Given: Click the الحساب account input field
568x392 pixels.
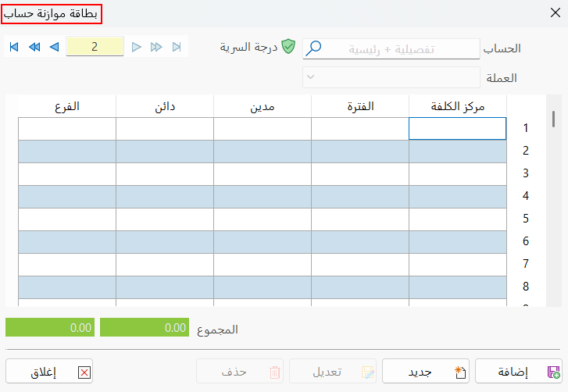Looking at the screenshot, I should [391, 48].
